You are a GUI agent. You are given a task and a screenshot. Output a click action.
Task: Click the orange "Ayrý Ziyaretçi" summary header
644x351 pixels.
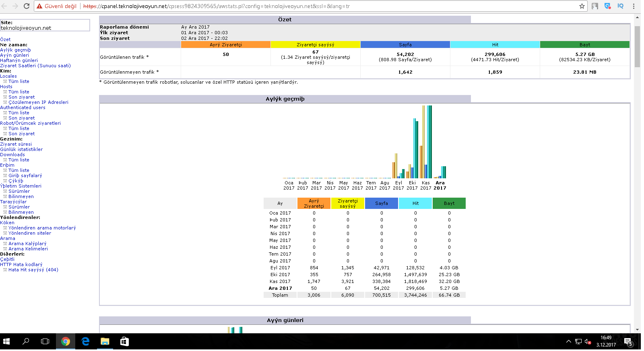pos(226,45)
